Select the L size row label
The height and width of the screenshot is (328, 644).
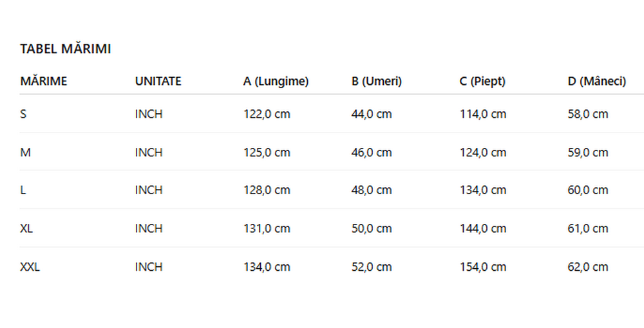pyautogui.click(x=23, y=190)
